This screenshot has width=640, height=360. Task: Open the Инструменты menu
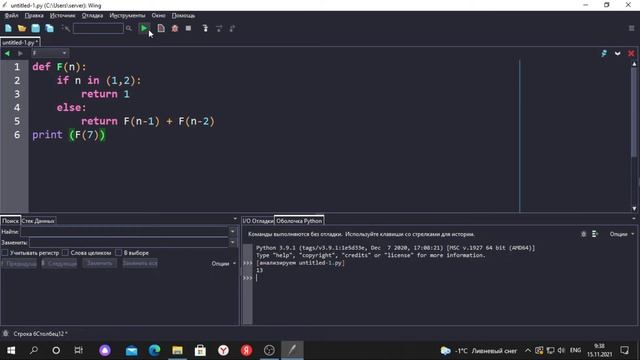pyautogui.click(x=127, y=16)
